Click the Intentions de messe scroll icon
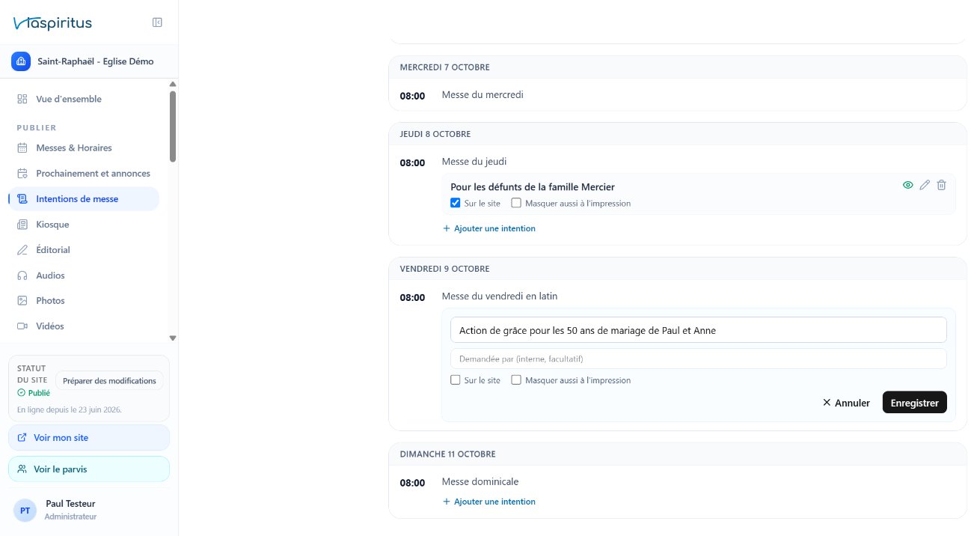The image size is (980, 536). [x=22, y=199]
